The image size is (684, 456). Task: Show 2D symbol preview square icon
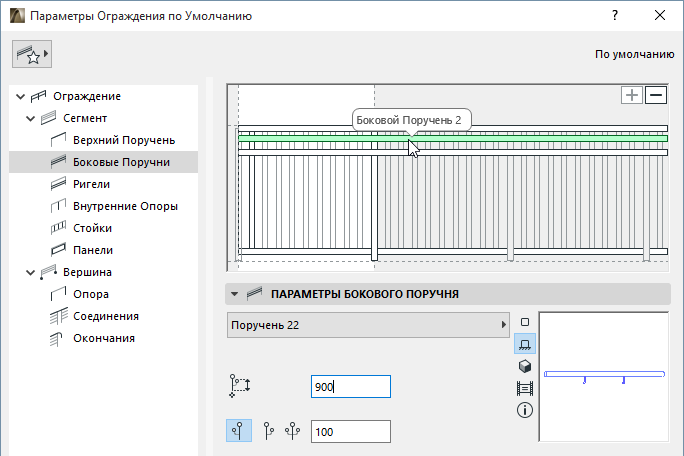pos(525,322)
